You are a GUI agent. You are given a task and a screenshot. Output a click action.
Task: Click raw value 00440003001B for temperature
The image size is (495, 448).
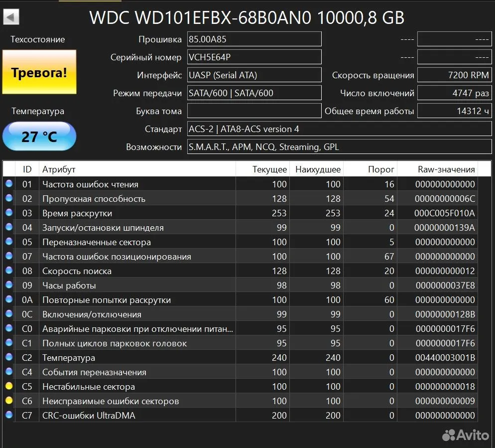pos(445,358)
